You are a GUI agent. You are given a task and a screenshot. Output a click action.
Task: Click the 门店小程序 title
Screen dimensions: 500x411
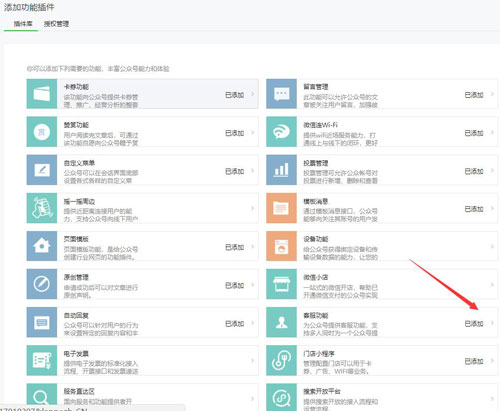(x=319, y=354)
